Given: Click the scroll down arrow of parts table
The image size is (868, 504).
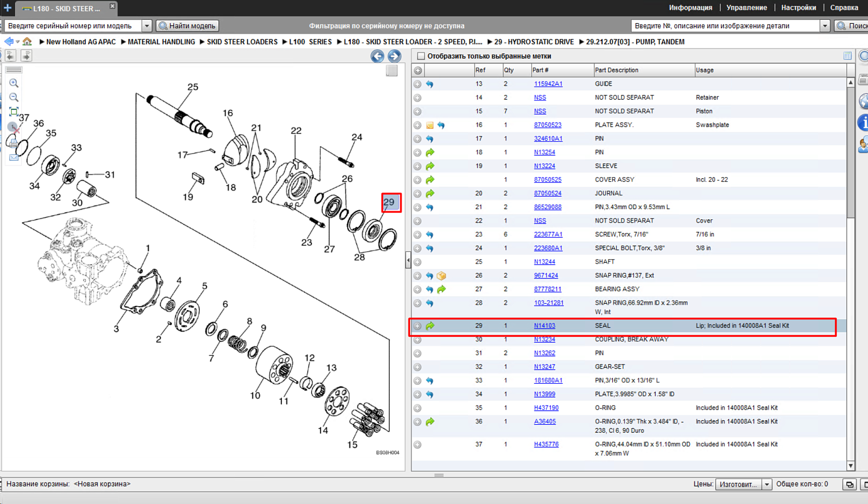Looking at the screenshot, I should [x=851, y=466].
